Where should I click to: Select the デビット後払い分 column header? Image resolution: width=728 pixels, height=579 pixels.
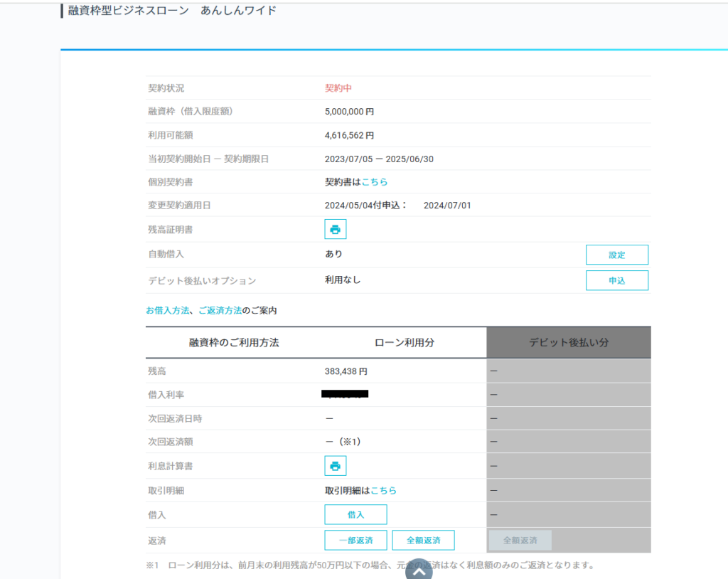tap(568, 343)
